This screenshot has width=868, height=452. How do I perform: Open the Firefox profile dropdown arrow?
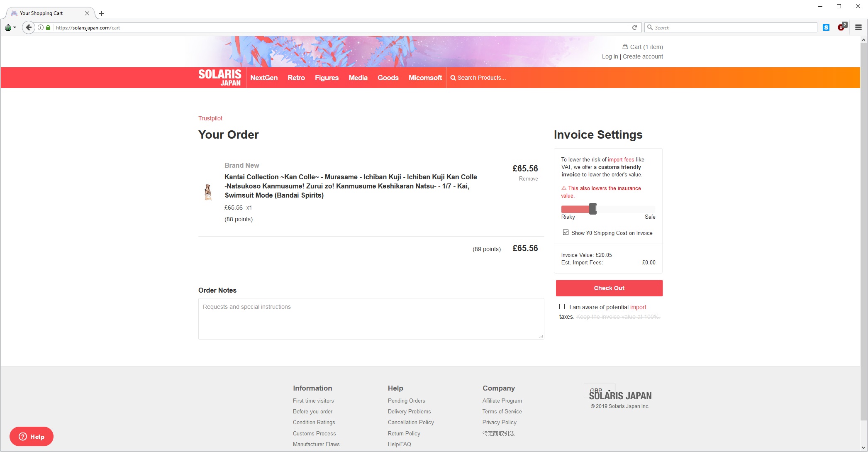(15, 27)
